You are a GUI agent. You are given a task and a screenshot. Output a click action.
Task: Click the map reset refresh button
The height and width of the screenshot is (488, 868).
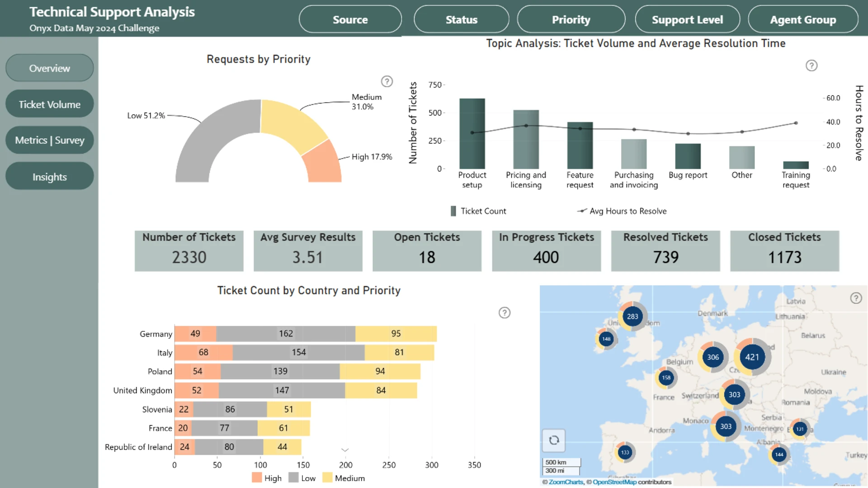(x=554, y=440)
